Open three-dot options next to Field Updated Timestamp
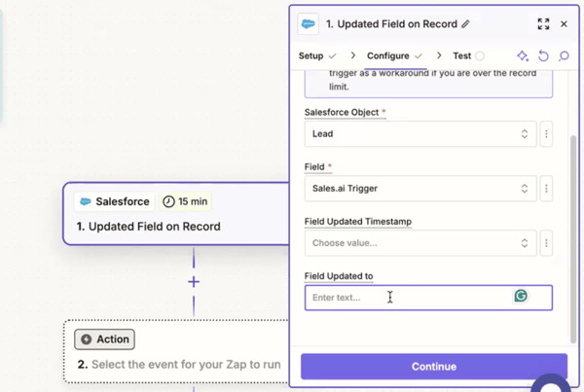Viewport: 584px width, 392px height. (x=546, y=243)
